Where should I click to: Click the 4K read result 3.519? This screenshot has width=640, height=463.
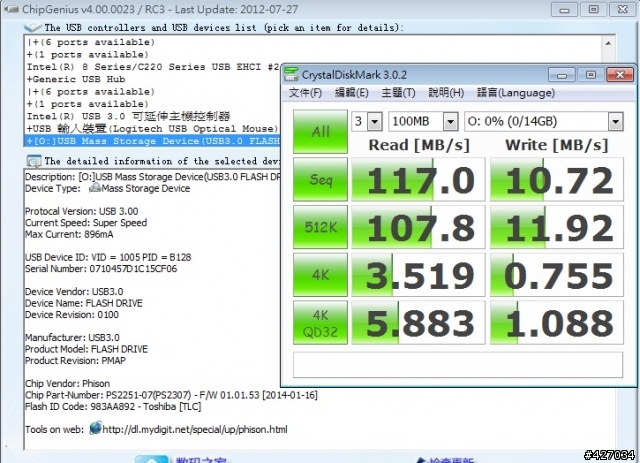coord(418,275)
